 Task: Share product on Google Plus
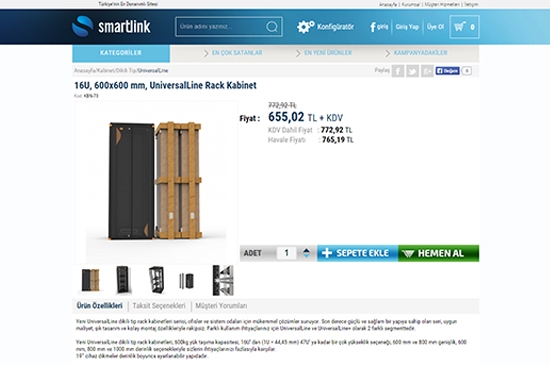427,71
